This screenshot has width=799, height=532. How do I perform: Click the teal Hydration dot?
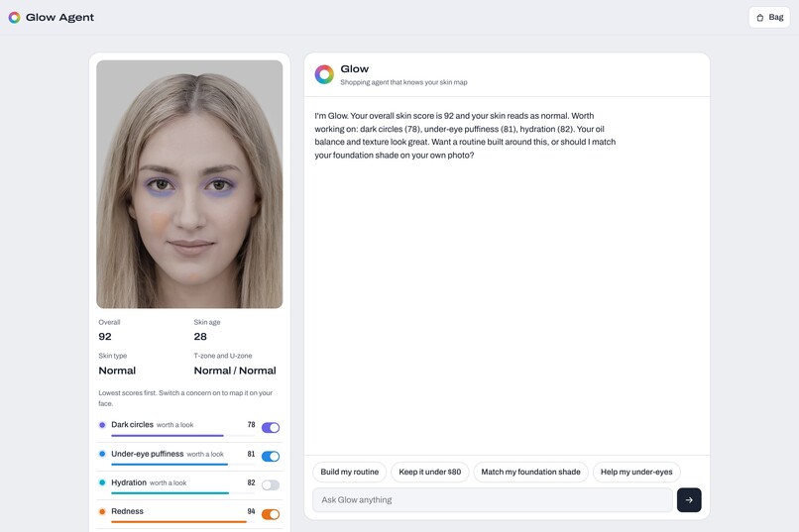[102, 482]
